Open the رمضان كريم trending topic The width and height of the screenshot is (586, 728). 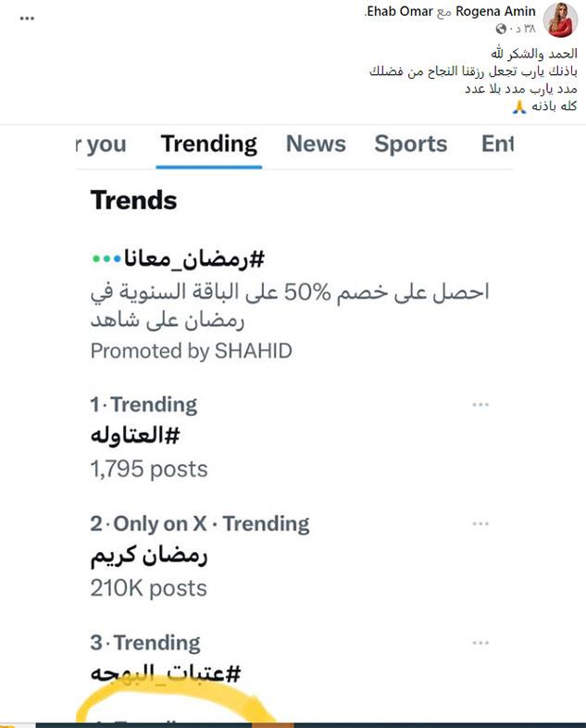[148, 557]
